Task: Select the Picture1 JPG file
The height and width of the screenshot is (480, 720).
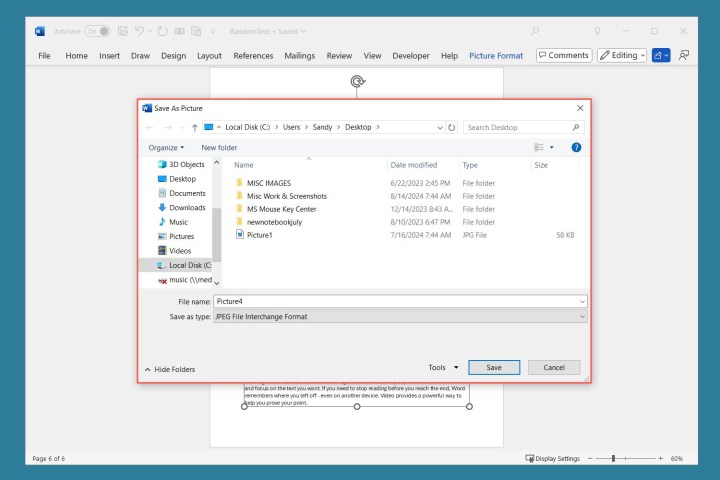Action: tap(260, 235)
